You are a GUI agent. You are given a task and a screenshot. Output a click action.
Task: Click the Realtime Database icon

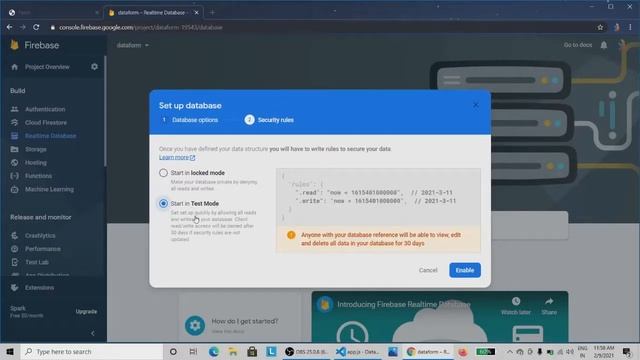pos(15,136)
